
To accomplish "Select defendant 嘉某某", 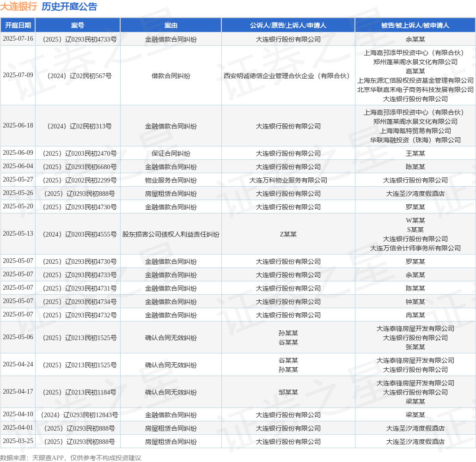I will pyautogui.click(x=415, y=71).
